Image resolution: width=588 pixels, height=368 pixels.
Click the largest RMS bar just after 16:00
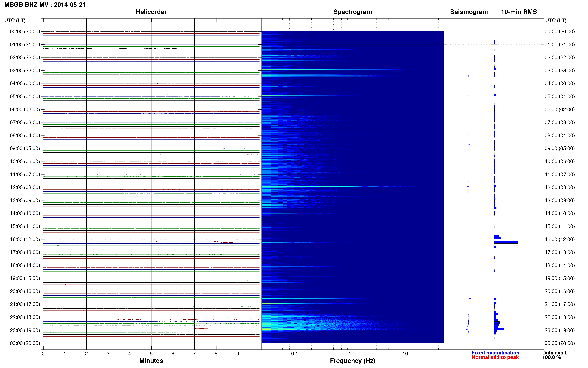coord(506,242)
